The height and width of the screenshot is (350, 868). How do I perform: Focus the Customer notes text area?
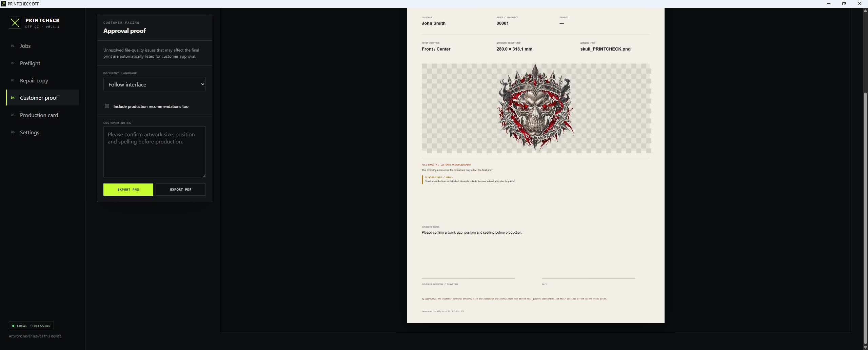(x=154, y=152)
